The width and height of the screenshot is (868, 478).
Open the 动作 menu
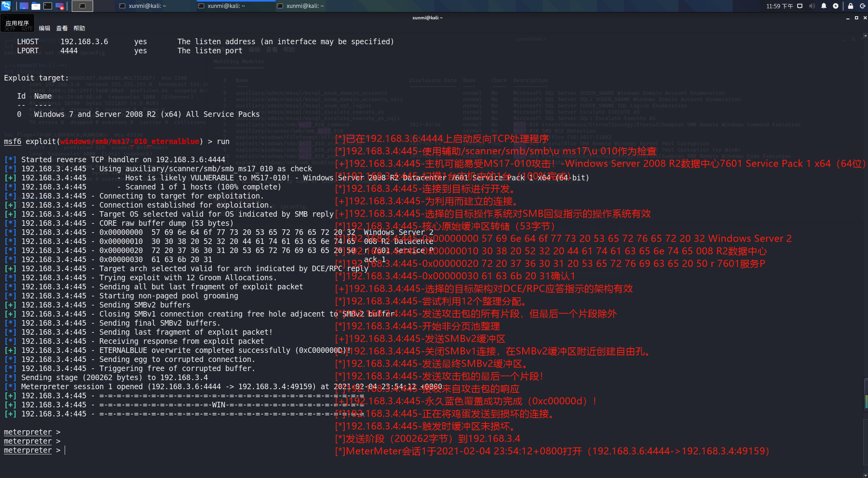click(x=27, y=28)
